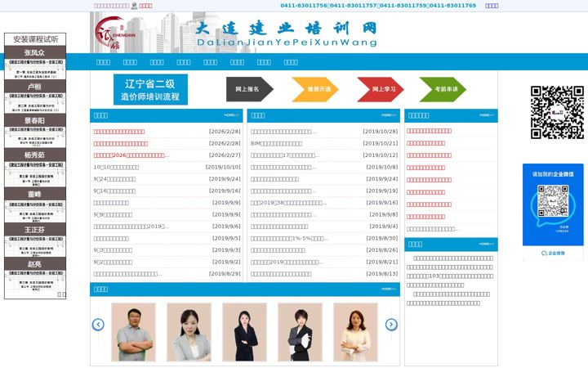Image resolution: width=588 pixels, height=368 pixels.
Task: Open course thumbnail under 王正芬
Action: (35, 246)
